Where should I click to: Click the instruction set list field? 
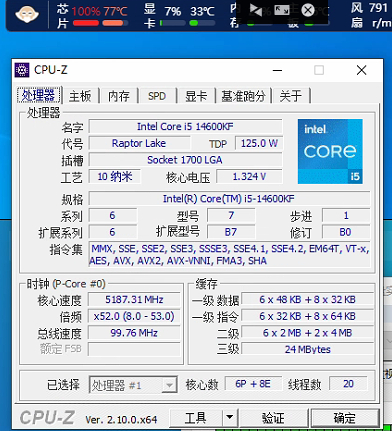[x=229, y=255]
